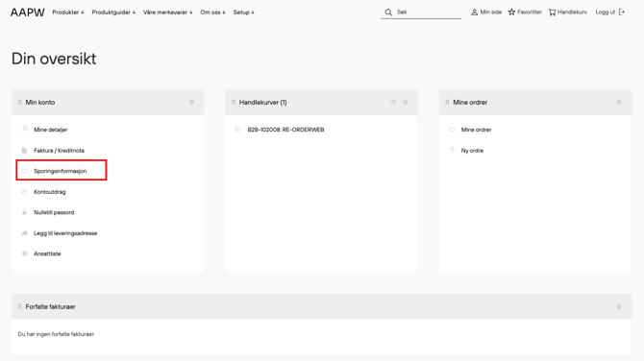Open Kontoutdrag
Viewport: 644px width, 361px height.
pyautogui.click(x=50, y=192)
